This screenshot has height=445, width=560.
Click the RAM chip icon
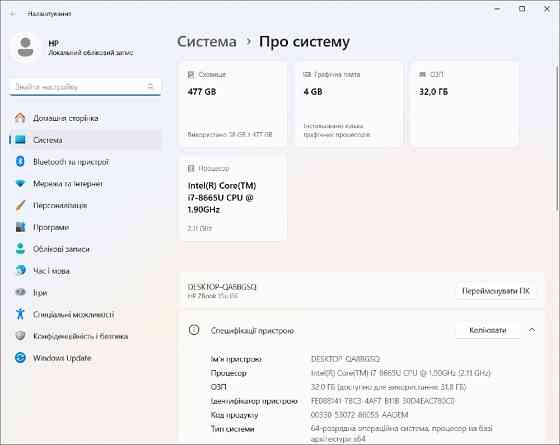pos(422,74)
